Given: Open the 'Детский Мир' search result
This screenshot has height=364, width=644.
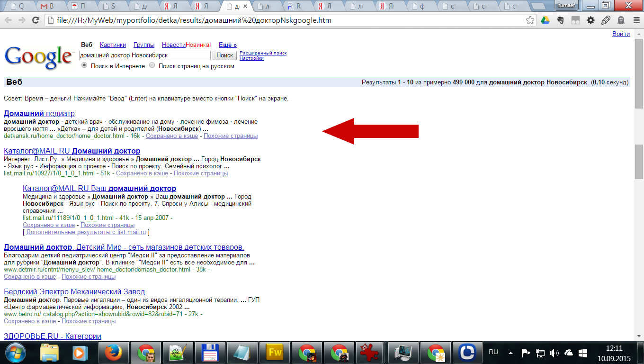Looking at the screenshot, I should click(124, 247).
